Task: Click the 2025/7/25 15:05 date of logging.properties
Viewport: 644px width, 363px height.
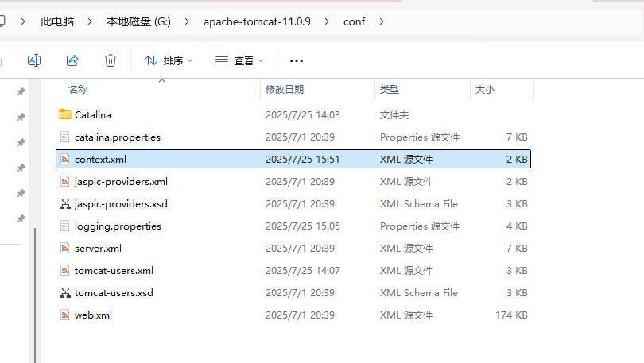Action: click(303, 226)
